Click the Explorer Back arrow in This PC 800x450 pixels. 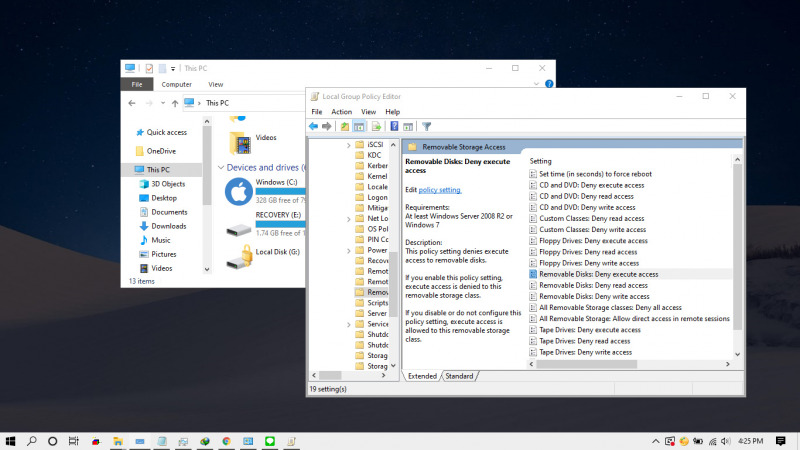pos(132,103)
